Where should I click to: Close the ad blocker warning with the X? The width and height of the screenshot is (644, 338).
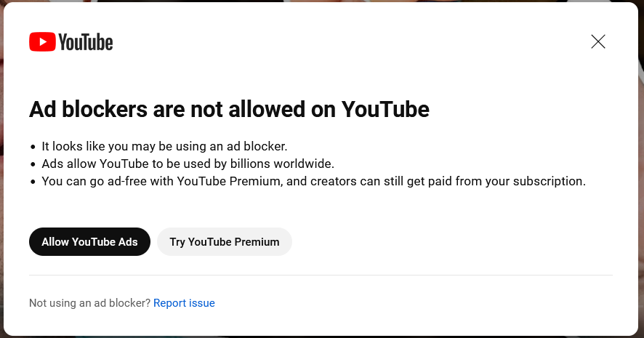tap(598, 41)
